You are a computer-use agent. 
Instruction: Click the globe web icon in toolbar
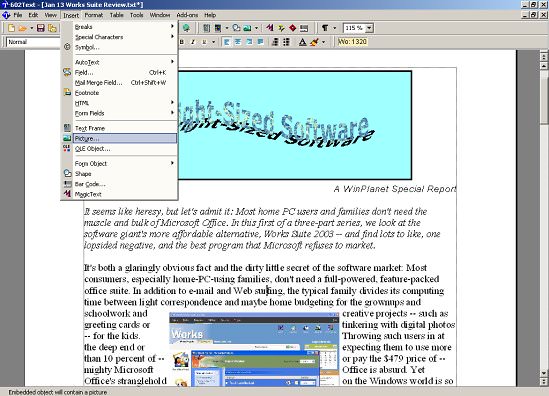tap(187, 28)
